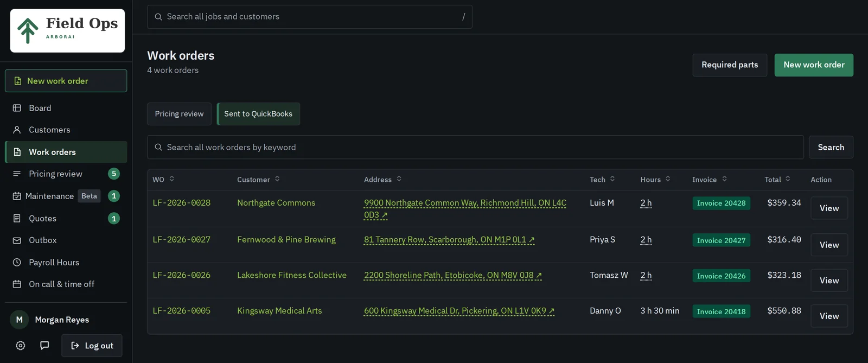Open Outbox in the sidebar
The image size is (868, 363).
click(x=66, y=240)
